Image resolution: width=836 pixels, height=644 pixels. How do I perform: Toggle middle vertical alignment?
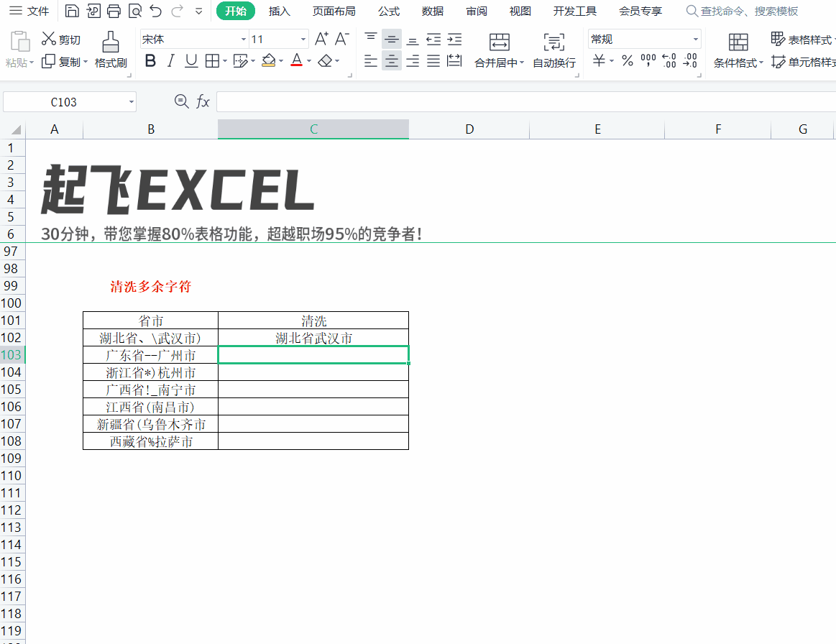point(391,39)
